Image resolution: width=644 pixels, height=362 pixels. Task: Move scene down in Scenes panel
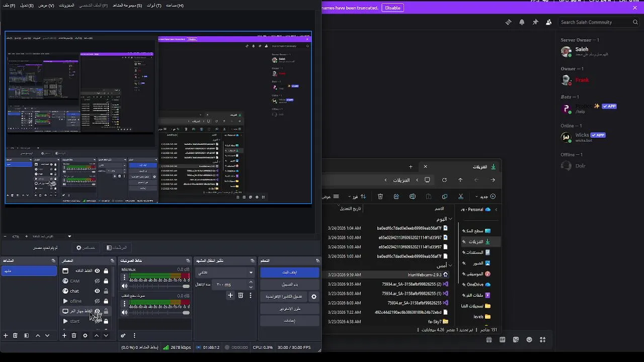47,335
